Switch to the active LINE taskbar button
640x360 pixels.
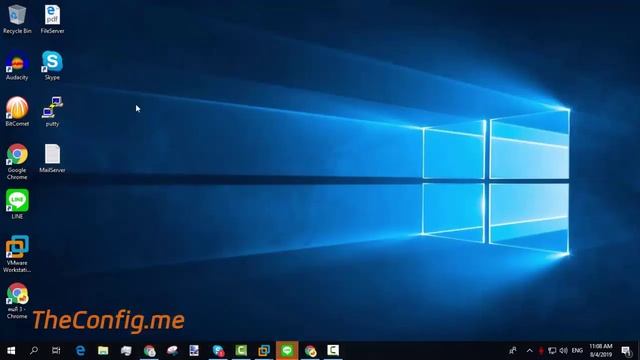coord(287,351)
